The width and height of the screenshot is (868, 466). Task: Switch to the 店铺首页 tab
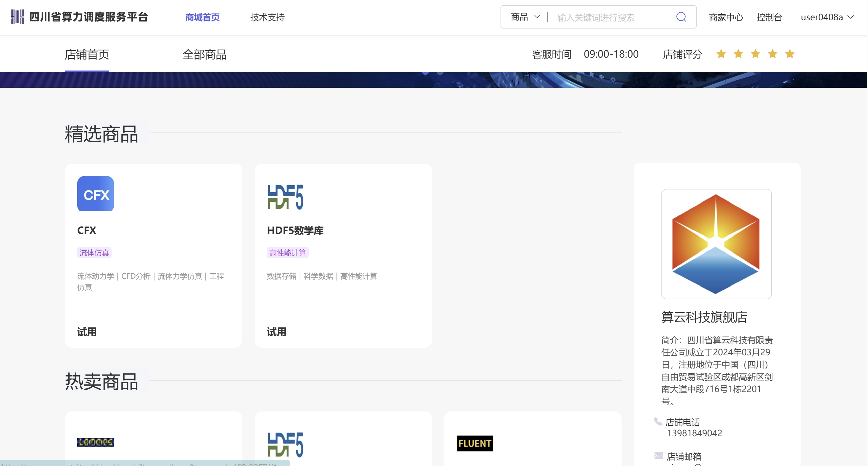point(87,55)
